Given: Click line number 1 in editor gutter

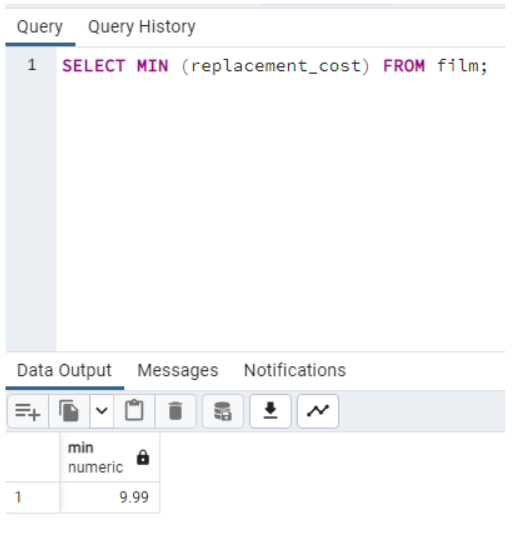Looking at the screenshot, I should pyautogui.click(x=32, y=65).
